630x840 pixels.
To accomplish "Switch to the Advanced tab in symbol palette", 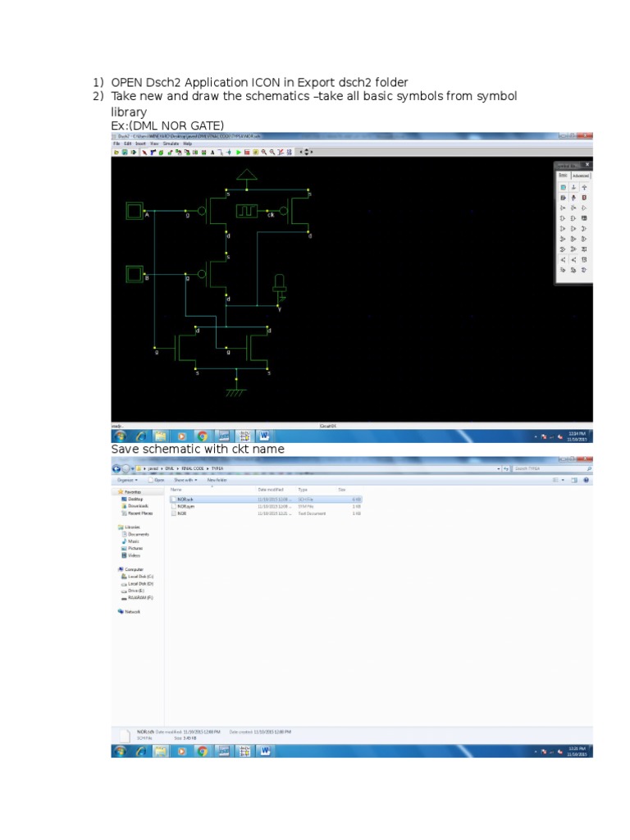I will 581,176.
